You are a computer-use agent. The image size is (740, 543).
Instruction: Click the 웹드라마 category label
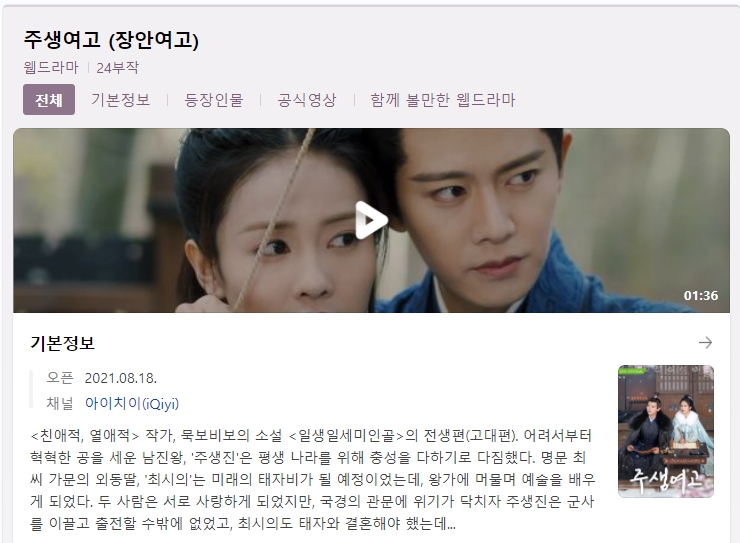(x=51, y=67)
